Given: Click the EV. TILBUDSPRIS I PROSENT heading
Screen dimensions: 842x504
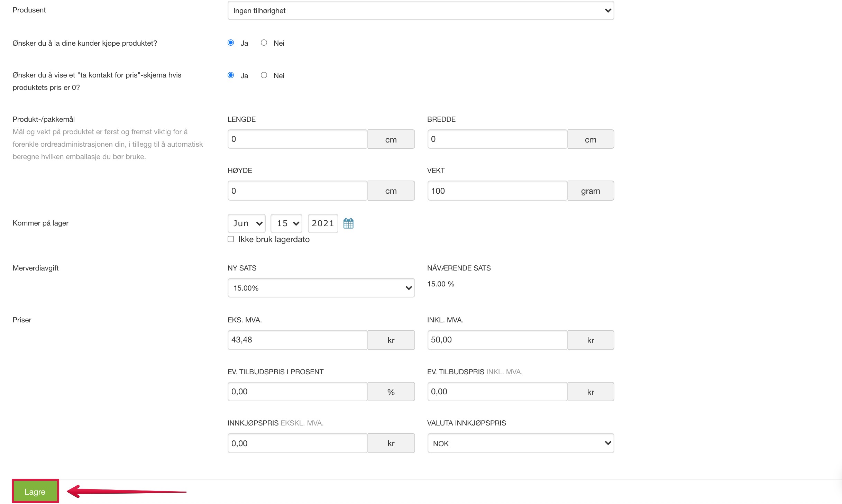Looking at the screenshot, I should coord(275,372).
